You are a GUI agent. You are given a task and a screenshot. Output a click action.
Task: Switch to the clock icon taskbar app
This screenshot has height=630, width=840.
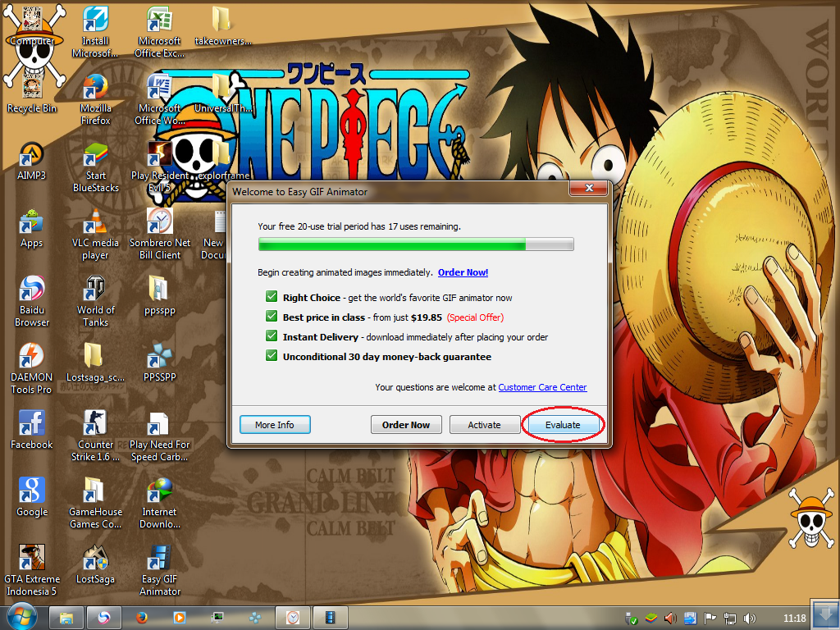(x=293, y=619)
